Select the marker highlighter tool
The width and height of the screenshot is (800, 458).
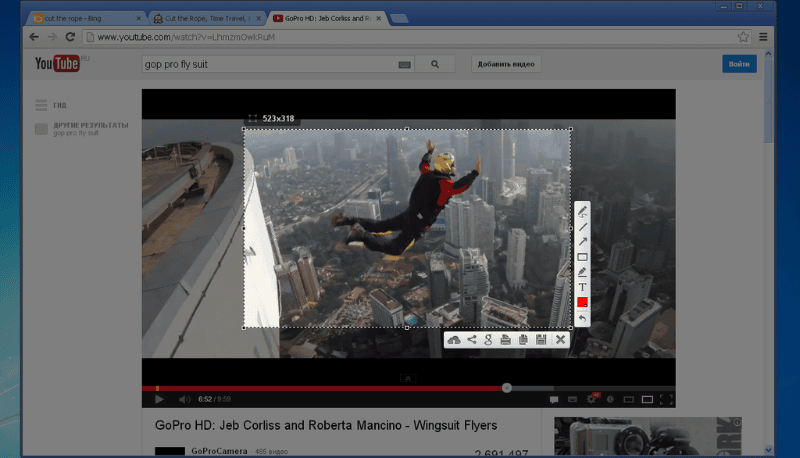coord(582,272)
